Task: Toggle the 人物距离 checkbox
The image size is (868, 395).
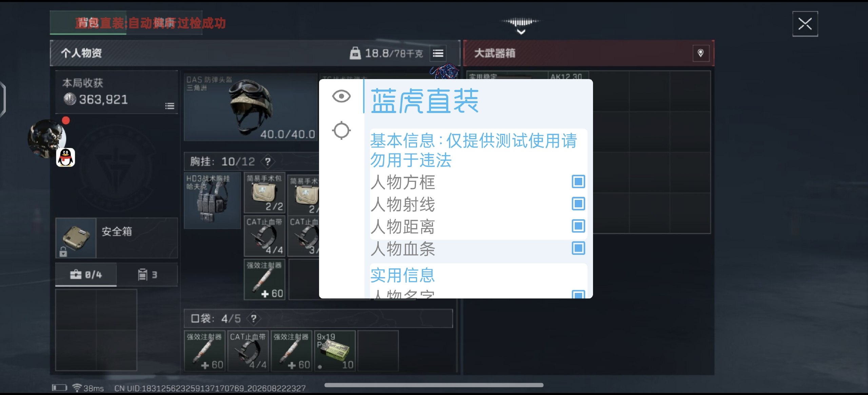Action: pos(578,226)
